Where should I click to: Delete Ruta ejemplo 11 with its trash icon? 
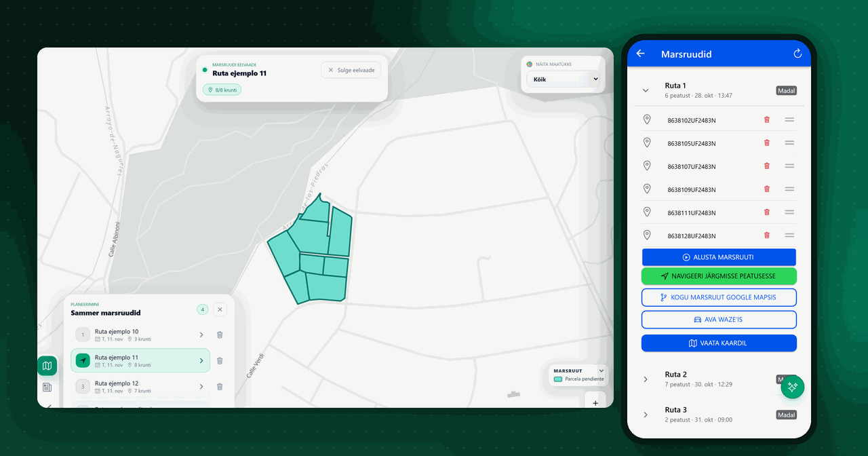[220, 360]
